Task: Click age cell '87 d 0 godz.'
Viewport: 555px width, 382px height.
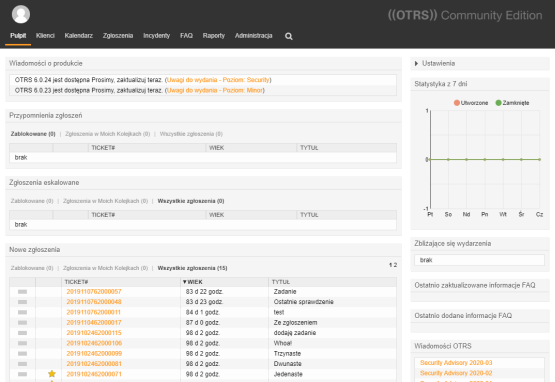Action: (x=203, y=323)
